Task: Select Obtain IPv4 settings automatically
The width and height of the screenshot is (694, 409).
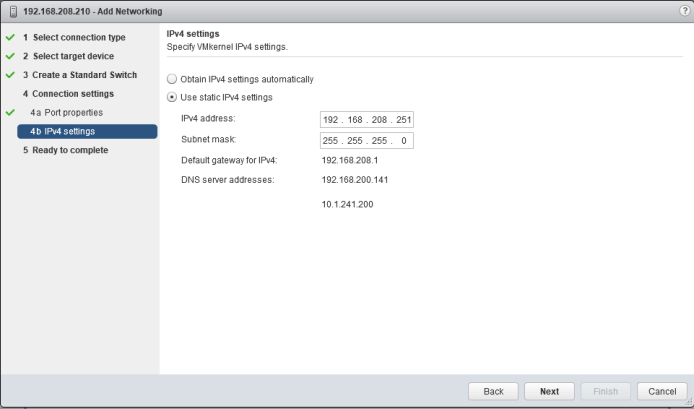Action: [x=172, y=79]
